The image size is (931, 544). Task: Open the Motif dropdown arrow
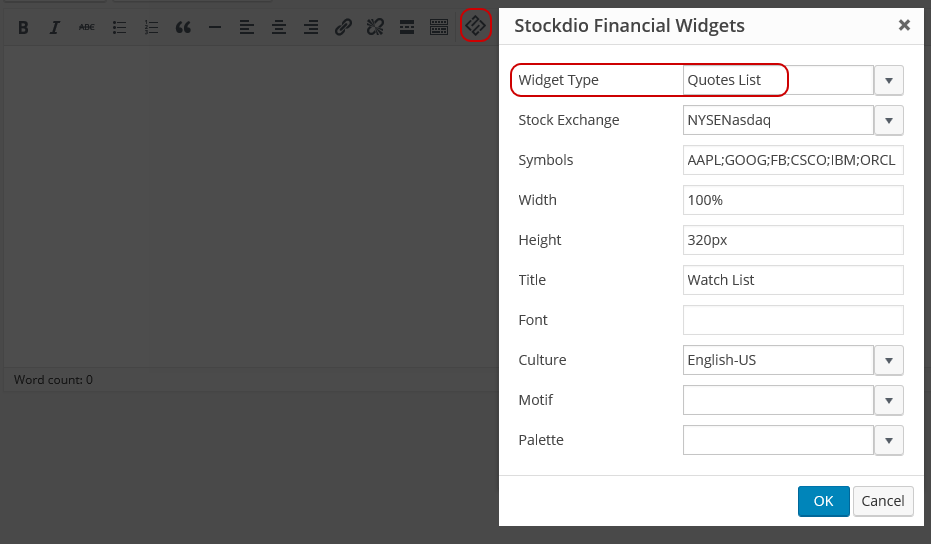pyautogui.click(x=889, y=400)
